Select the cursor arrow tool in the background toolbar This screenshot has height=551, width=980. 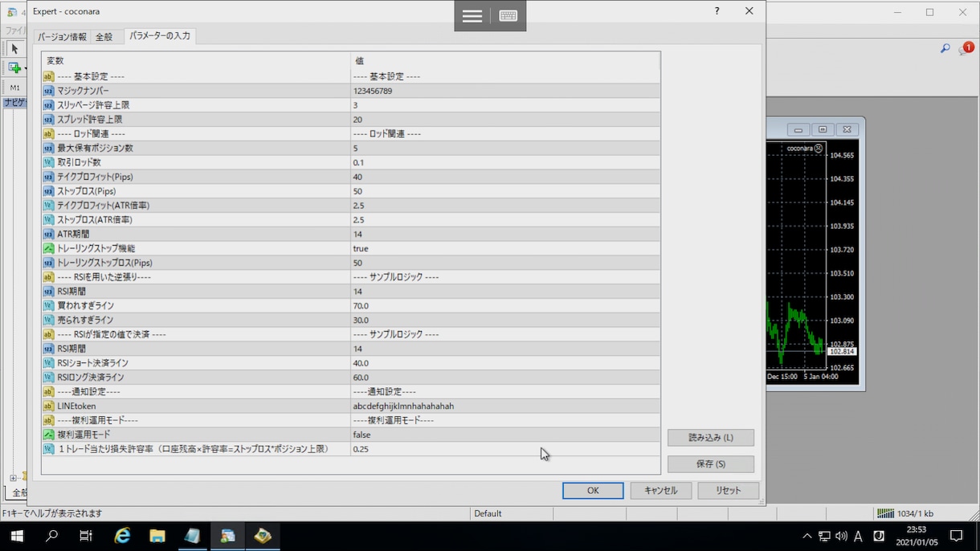coord(14,49)
